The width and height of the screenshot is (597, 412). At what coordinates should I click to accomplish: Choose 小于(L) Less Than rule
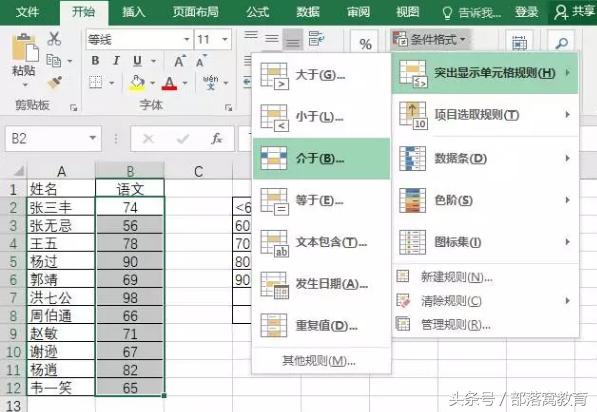pyautogui.click(x=321, y=117)
